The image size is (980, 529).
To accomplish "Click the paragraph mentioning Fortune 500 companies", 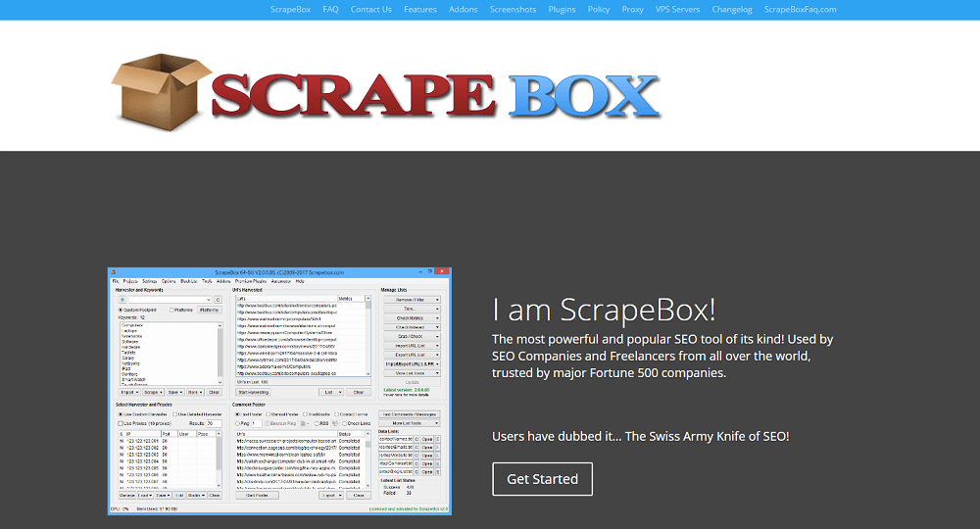I will tap(662, 356).
